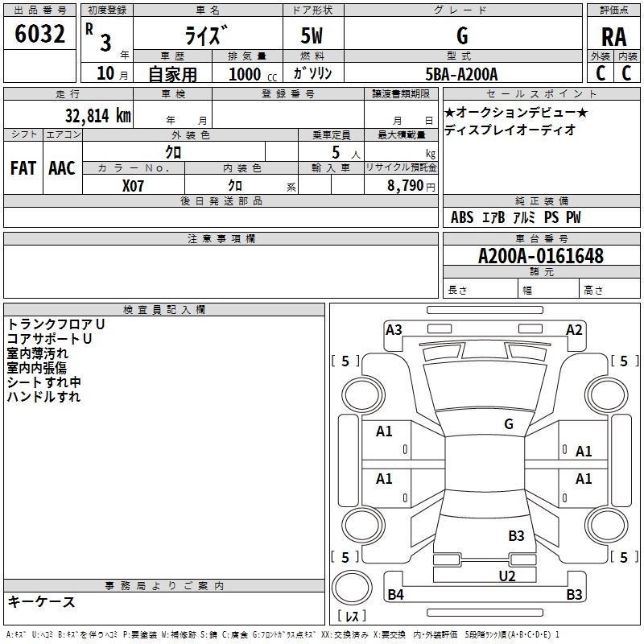Click the A2 damage mark on car diagram
The width and height of the screenshot is (644, 644).
[x=574, y=329]
